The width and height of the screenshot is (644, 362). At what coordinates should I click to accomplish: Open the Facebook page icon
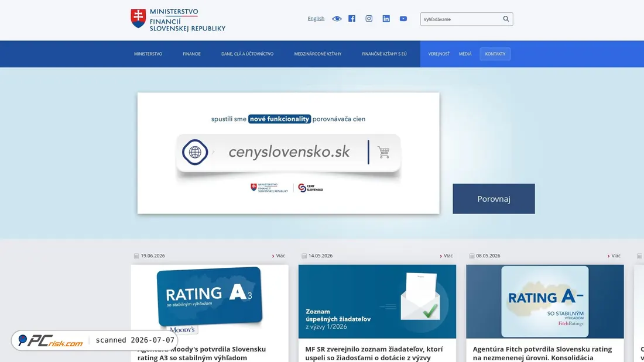(352, 19)
